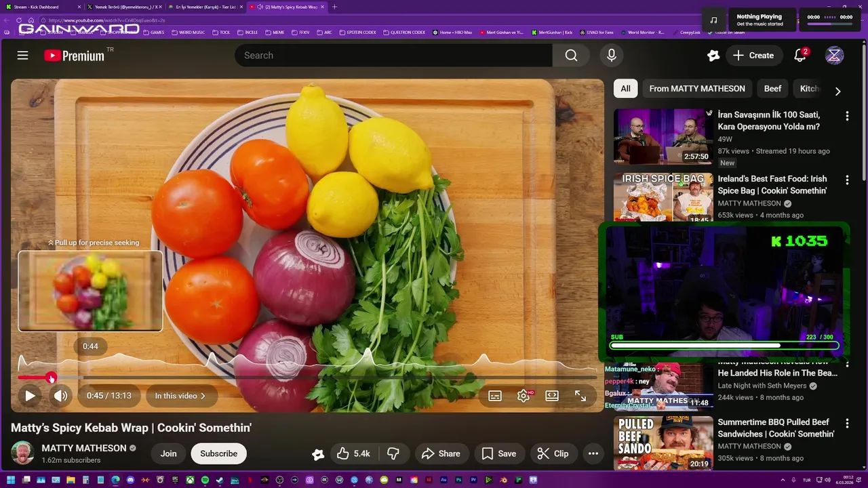Open a new browser tab with plus icon
This screenshot has height=488, width=868.
(x=334, y=7)
